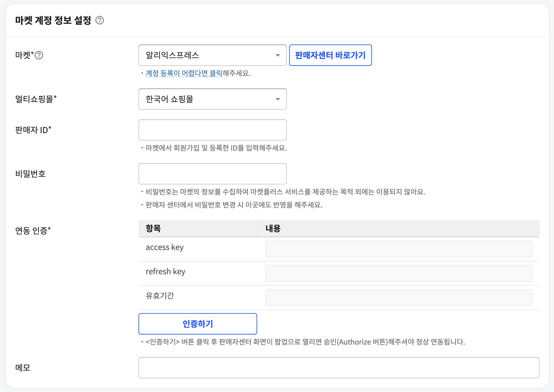This screenshot has height=392, width=554.
Task: Focus the 비밀번호 input field
Action: 212,174
